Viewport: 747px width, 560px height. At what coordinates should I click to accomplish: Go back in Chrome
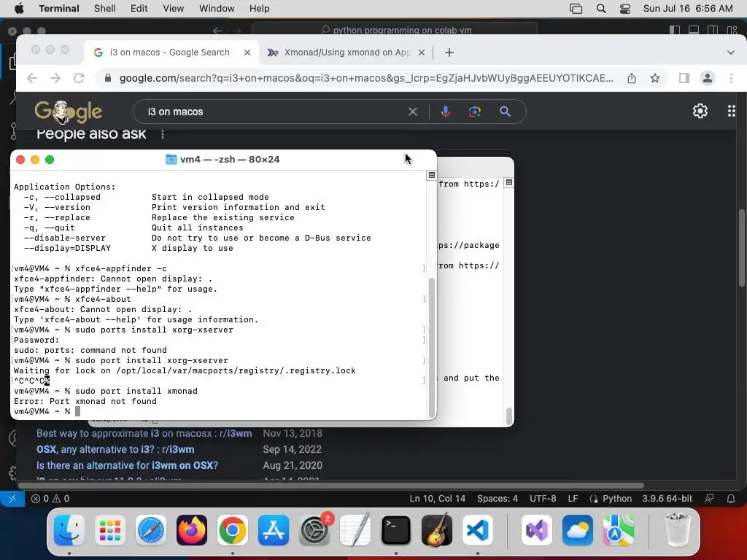tap(32, 78)
